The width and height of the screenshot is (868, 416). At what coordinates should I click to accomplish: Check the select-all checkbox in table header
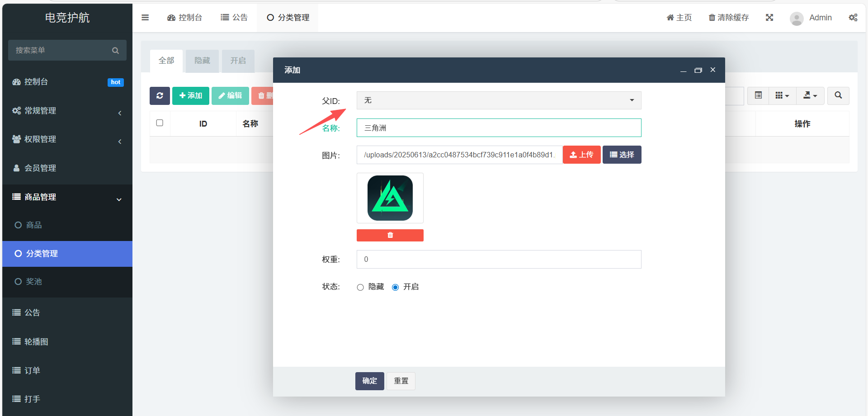(x=160, y=123)
